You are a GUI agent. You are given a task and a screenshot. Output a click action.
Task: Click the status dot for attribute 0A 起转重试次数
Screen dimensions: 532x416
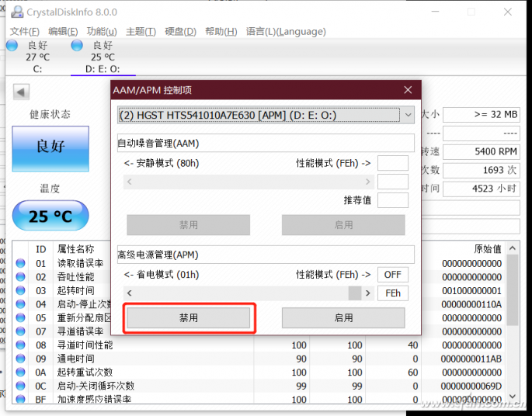point(21,373)
